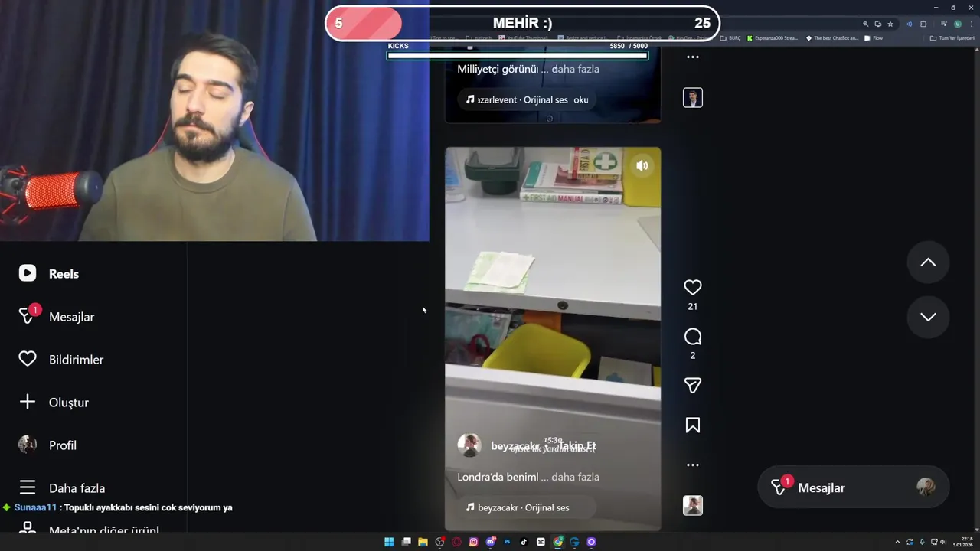Click Takip Et to follow beyzacakr
The image size is (980, 551).
pos(577,445)
